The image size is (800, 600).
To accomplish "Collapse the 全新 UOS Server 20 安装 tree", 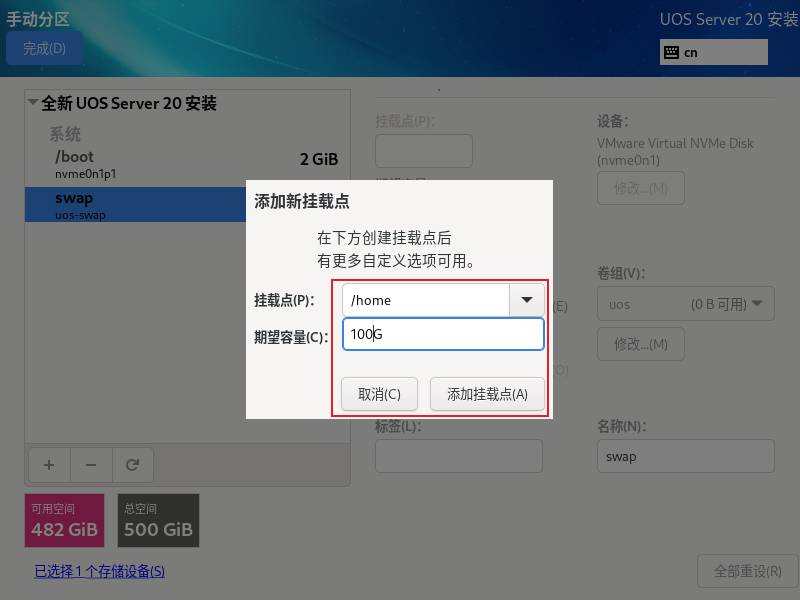I will click(x=33, y=102).
